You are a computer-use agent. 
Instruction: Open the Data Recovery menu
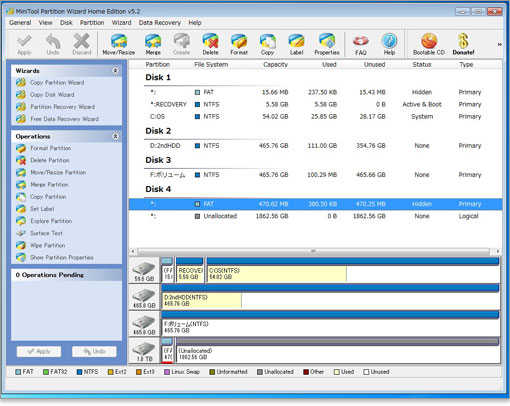(x=160, y=23)
